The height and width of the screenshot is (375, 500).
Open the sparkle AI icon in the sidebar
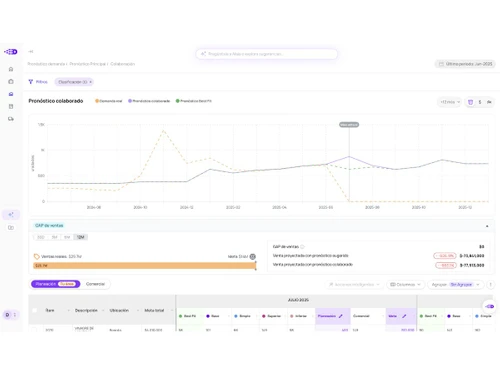coord(11,214)
